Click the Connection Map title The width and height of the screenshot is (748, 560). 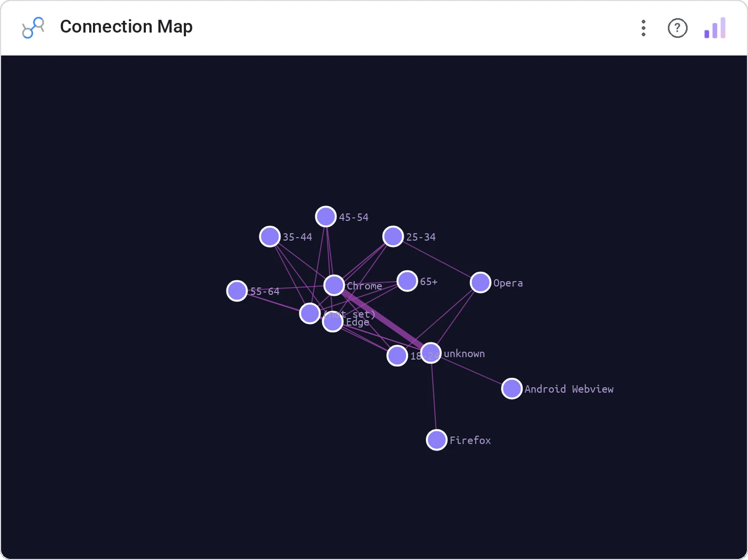(x=126, y=27)
